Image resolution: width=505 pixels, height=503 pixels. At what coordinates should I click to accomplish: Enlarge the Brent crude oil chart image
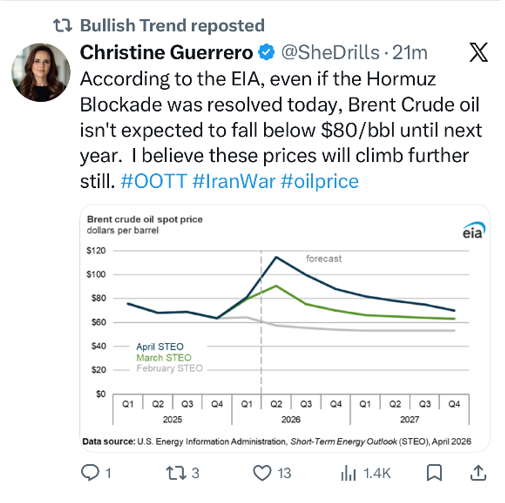pos(285,328)
